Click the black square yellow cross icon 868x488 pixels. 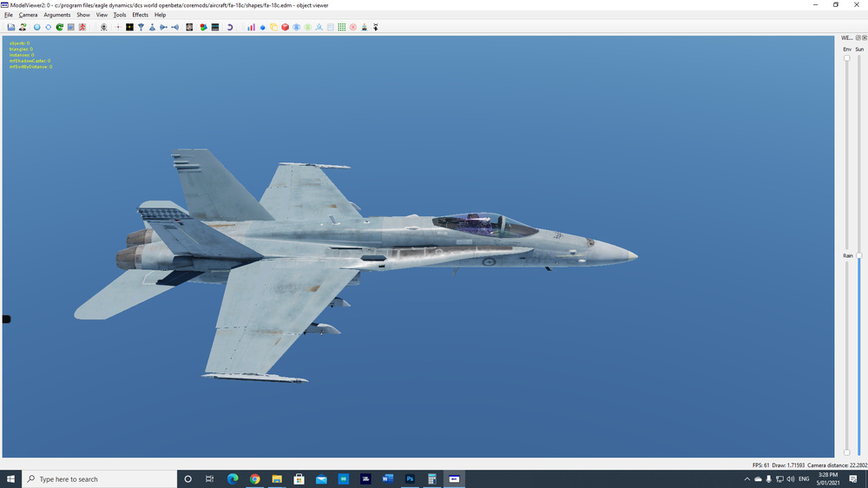pyautogui.click(x=129, y=27)
